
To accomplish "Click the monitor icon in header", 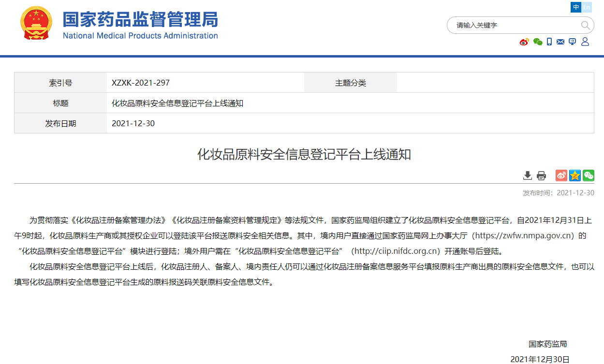I will (x=573, y=42).
